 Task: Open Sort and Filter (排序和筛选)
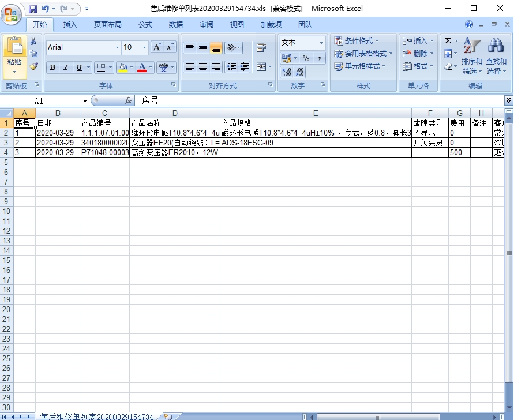(x=472, y=57)
